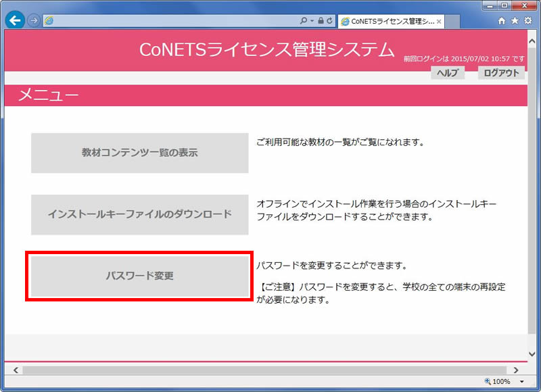Click the 100% zoom level indicator
Image resolution: width=541 pixels, height=392 pixels.
(x=498, y=381)
